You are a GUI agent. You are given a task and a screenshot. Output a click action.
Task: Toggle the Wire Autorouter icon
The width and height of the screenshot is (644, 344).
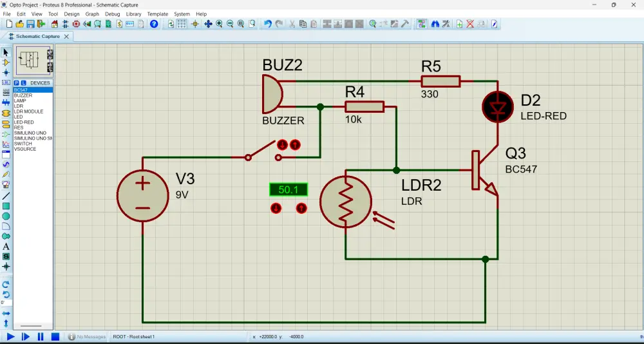click(422, 24)
